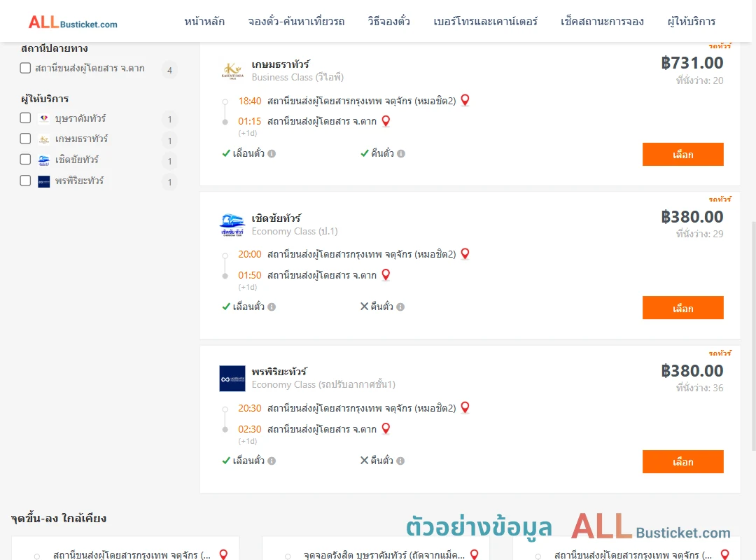
Task: Click the เกษมธาราทัวร์ company logo in results
Action: (x=232, y=71)
